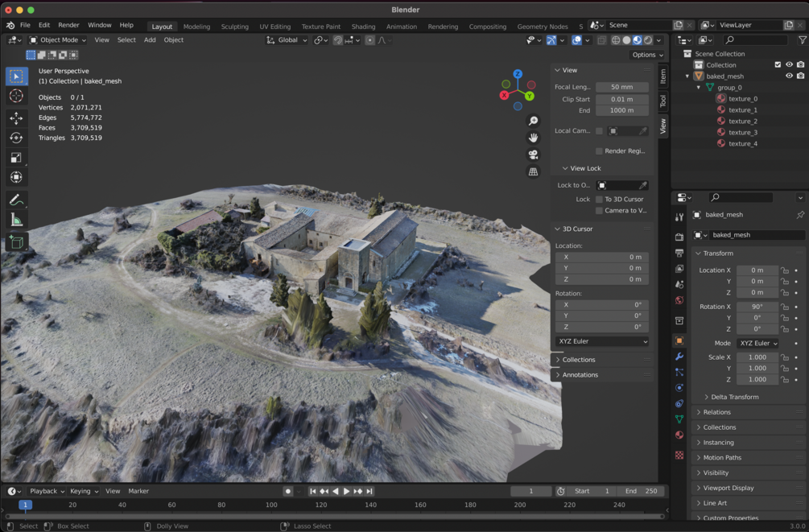This screenshot has height=532, width=809.
Task: Click the Focal Length 50 mm field
Action: point(621,87)
